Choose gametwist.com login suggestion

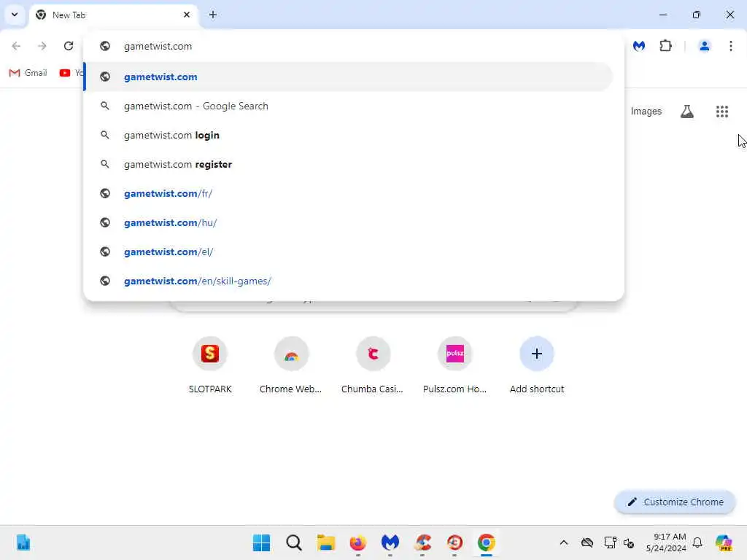(349, 135)
